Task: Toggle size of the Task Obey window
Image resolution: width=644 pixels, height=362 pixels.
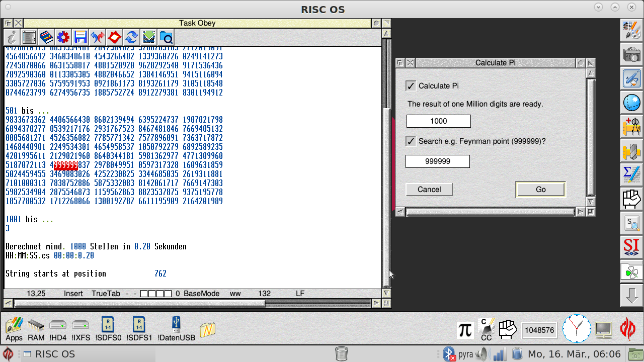Action: 386,23
